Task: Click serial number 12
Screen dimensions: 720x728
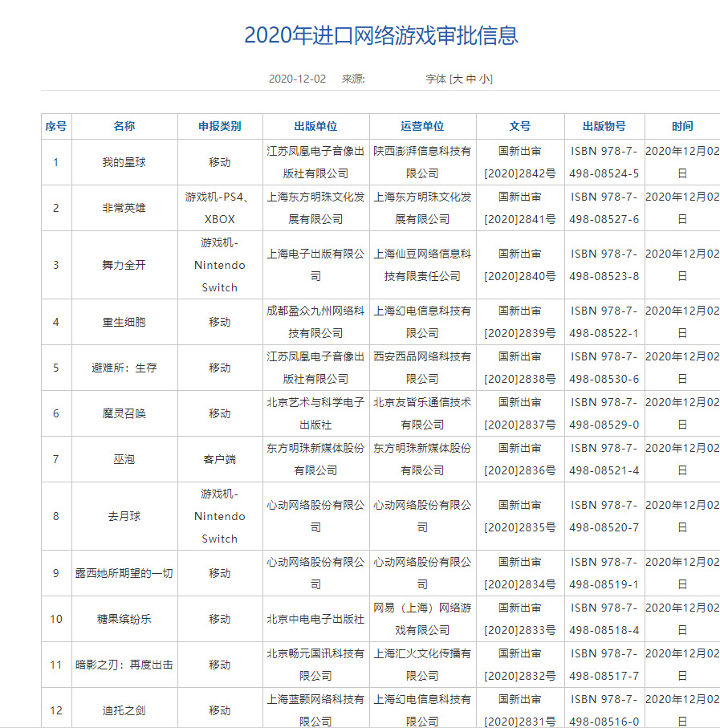Action: tap(56, 711)
